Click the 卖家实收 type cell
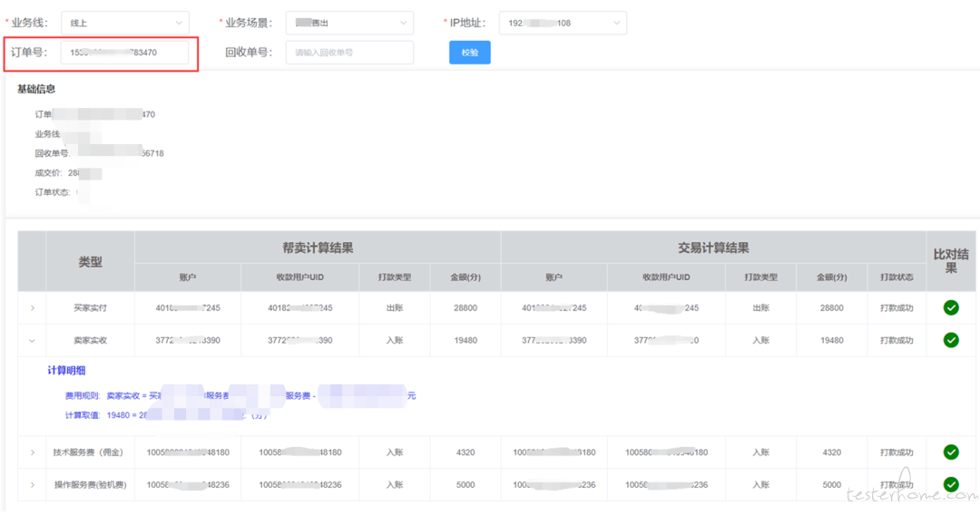This screenshot has height=515, width=980. point(90,340)
